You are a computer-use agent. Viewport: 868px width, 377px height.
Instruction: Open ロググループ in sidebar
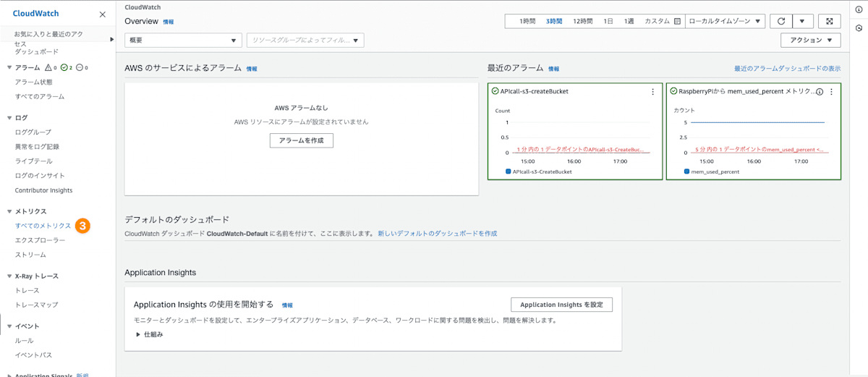(33, 132)
